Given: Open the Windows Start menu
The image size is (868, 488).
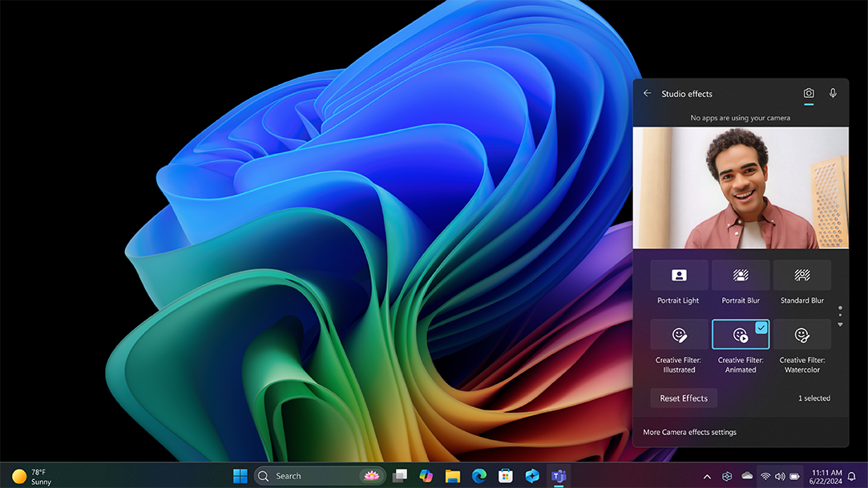Looking at the screenshot, I should coord(240,476).
